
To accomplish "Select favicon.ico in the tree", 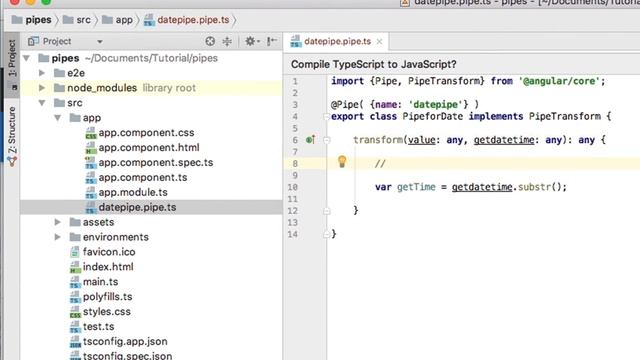I will coord(109,252).
